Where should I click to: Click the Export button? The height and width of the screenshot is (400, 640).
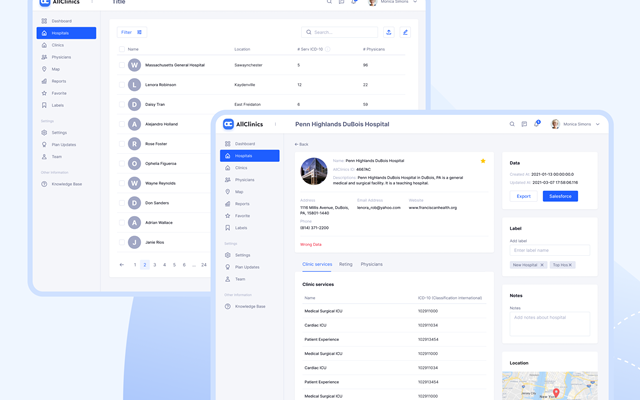click(523, 196)
